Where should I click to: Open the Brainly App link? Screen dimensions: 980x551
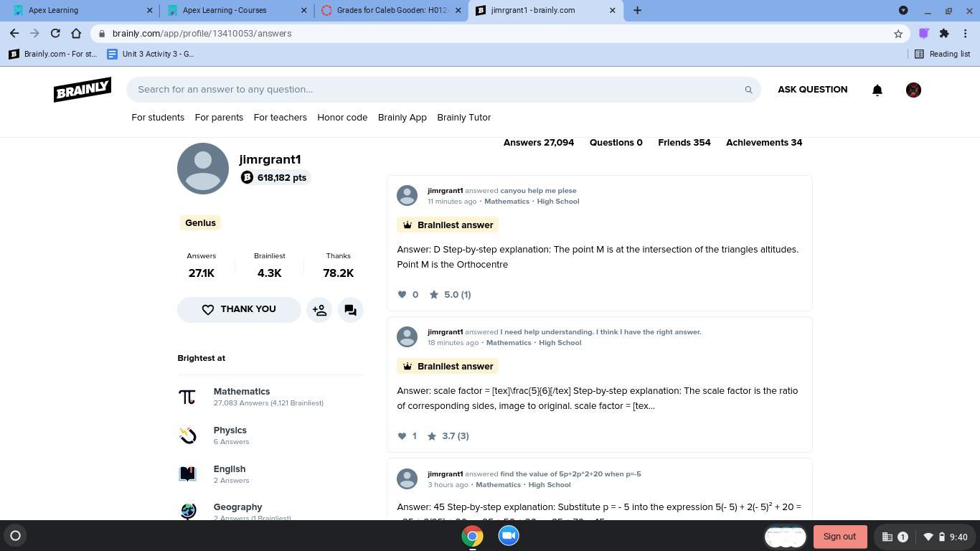pos(402,117)
